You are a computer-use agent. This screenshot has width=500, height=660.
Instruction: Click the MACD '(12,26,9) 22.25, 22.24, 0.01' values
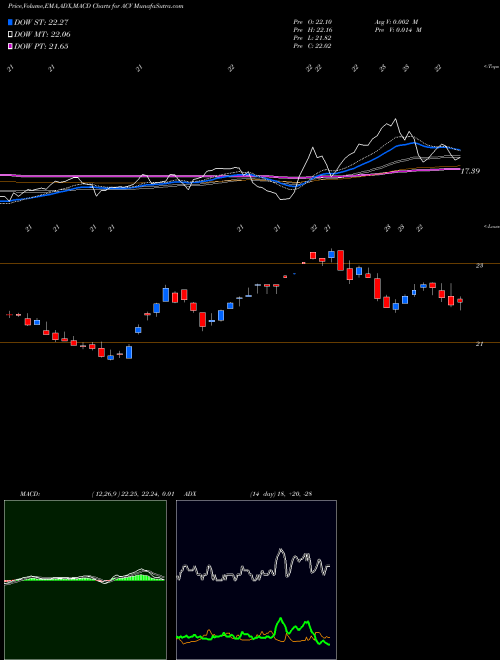pyautogui.click(x=133, y=494)
